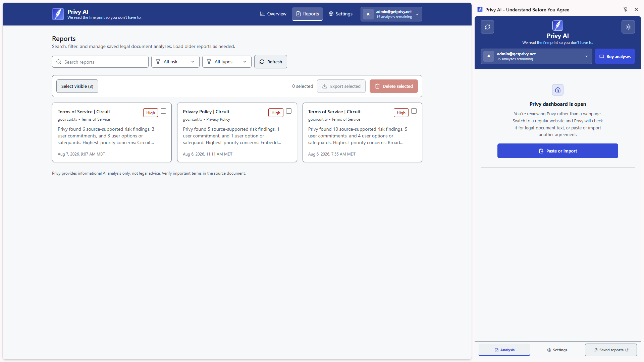Click the header account avatar 'A'

368,14
